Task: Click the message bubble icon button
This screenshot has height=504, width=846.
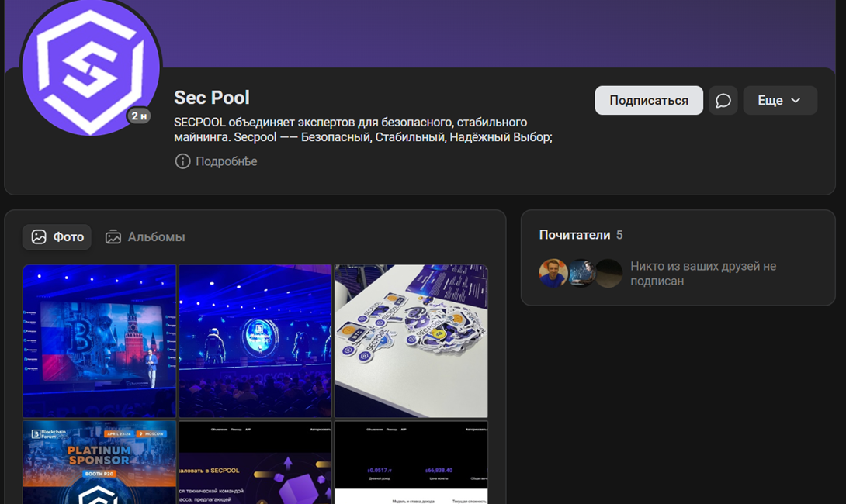Action: (x=723, y=101)
